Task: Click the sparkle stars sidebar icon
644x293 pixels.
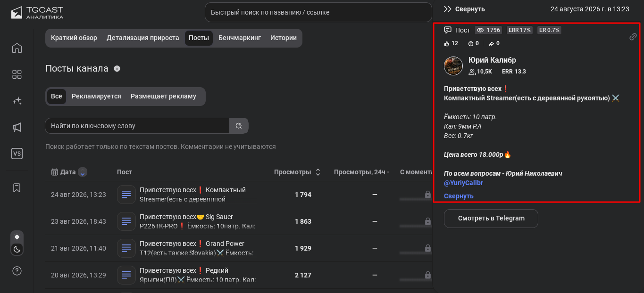Action: (x=17, y=101)
